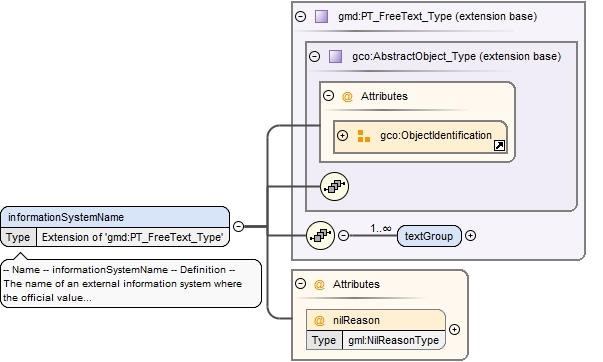Click the @ icon beside nilReason
603x362 pixels.
click(x=319, y=320)
